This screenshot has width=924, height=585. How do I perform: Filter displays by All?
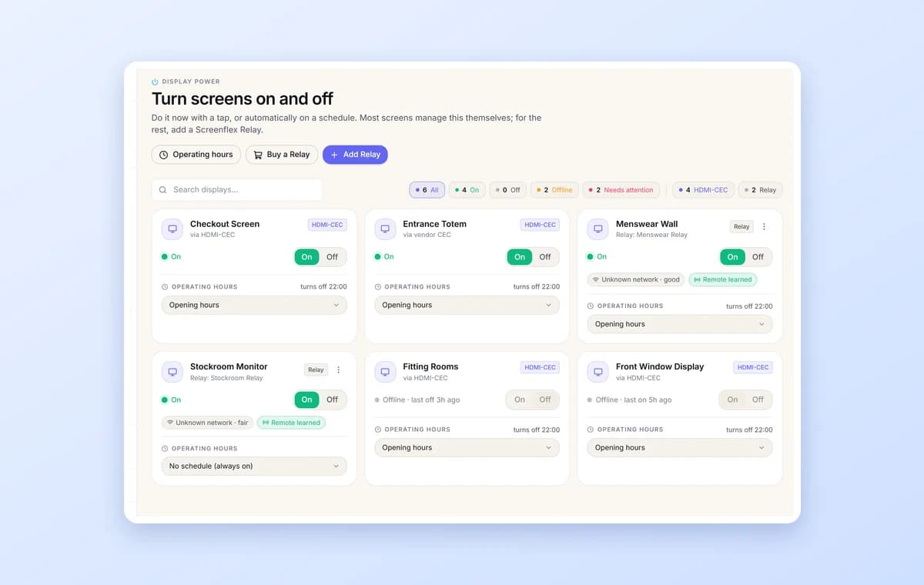tap(427, 190)
